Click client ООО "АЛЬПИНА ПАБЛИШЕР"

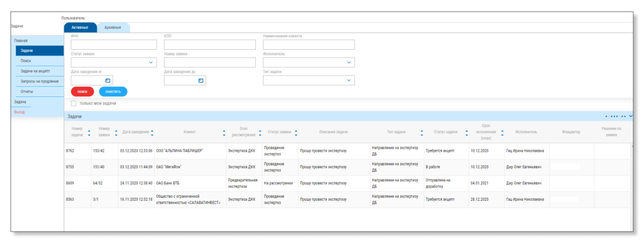[179, 151]
